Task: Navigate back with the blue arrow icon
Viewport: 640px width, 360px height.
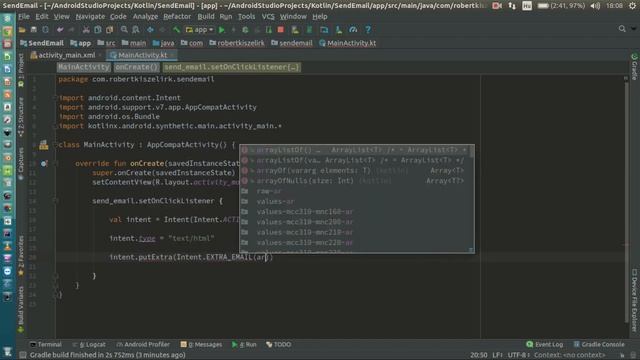Action: 150,30
